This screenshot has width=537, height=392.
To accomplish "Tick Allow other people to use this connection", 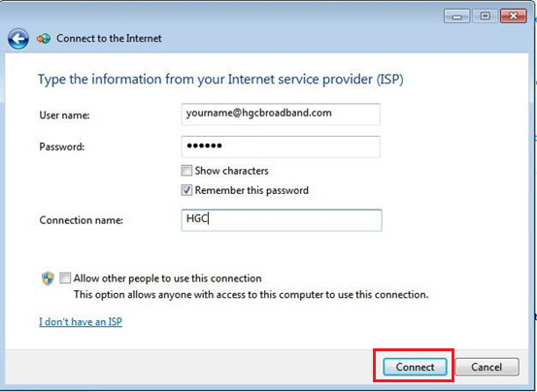I will point(65,278).
